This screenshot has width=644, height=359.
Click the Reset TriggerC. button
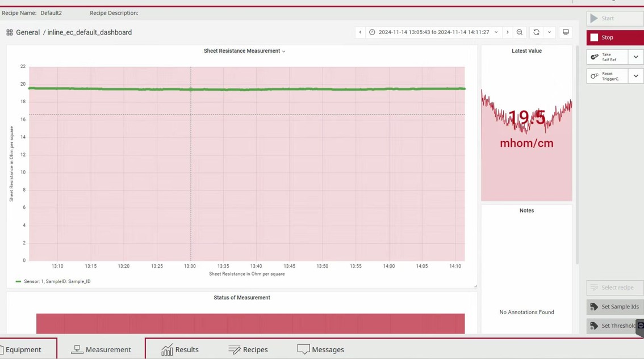click(x=607, y=76)
